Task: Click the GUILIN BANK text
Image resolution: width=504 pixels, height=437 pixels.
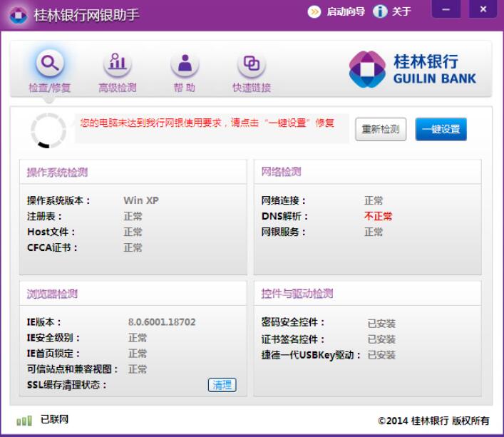Action: click(x=435, y=78)
